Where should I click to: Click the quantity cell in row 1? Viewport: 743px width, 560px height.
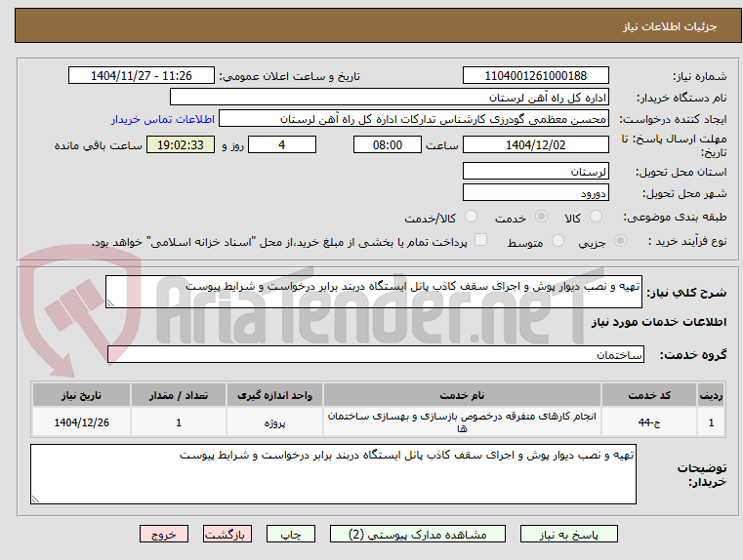coord(179,422)
